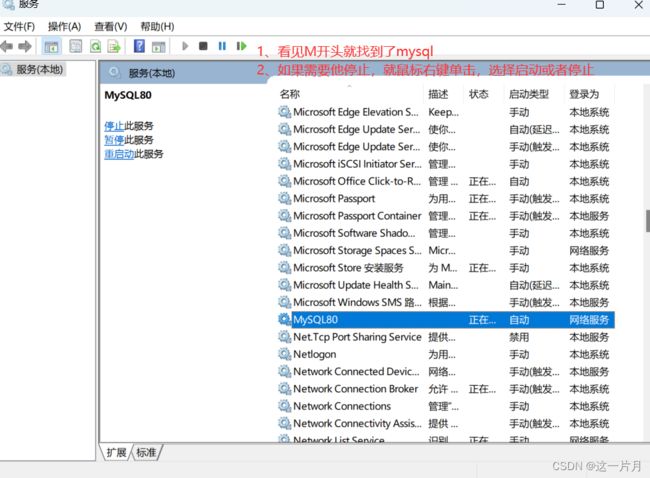Click the 服务(本地) header icon in right pane
This screenshot has height=478, width=650.
pyautogui.click(x=114, y=73)
